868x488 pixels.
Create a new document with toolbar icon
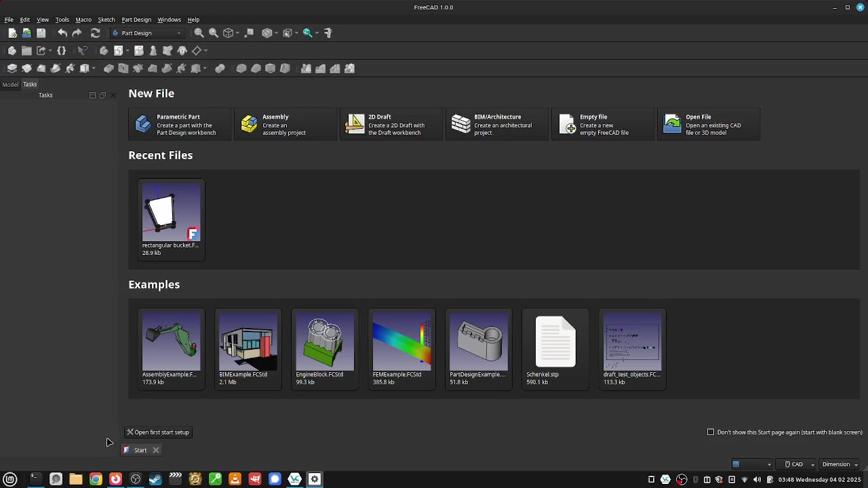12,33
